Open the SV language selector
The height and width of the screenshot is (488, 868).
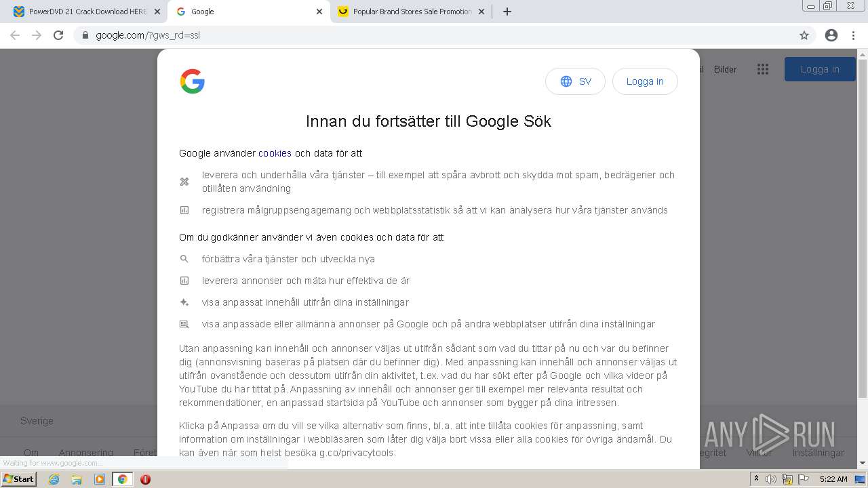(x=575, y=81)
